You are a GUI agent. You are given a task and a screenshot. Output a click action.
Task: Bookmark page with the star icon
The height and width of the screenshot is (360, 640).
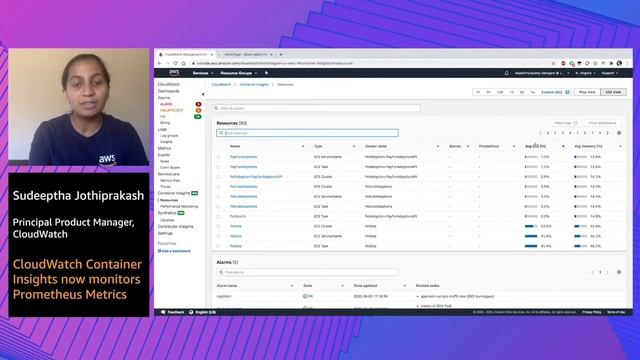point(553,63)
